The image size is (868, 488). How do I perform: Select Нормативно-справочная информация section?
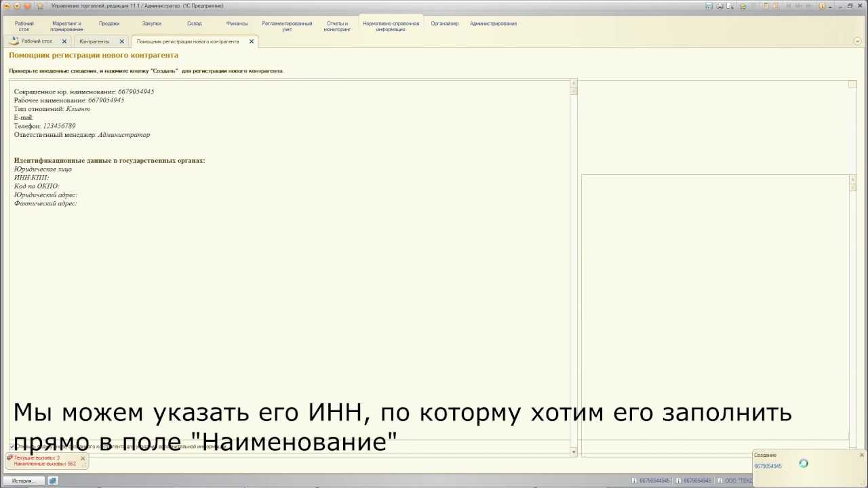391,26
